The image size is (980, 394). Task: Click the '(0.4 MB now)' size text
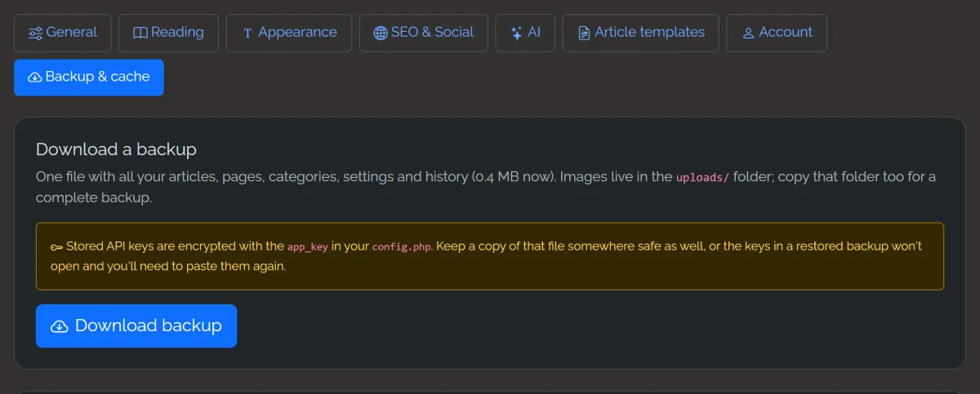click(x=514, y=177)
